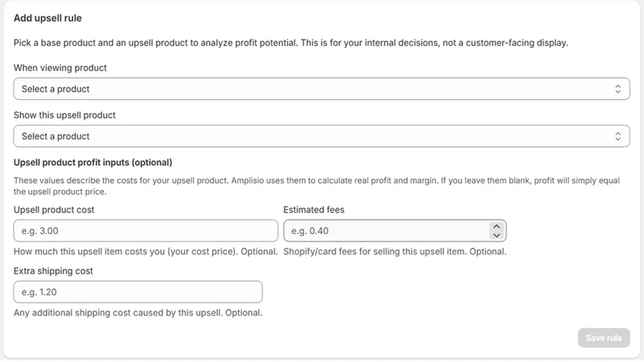Click the 'Upsell product cost' label
This screenshot has width=644, height=362.
click(54, 210)
